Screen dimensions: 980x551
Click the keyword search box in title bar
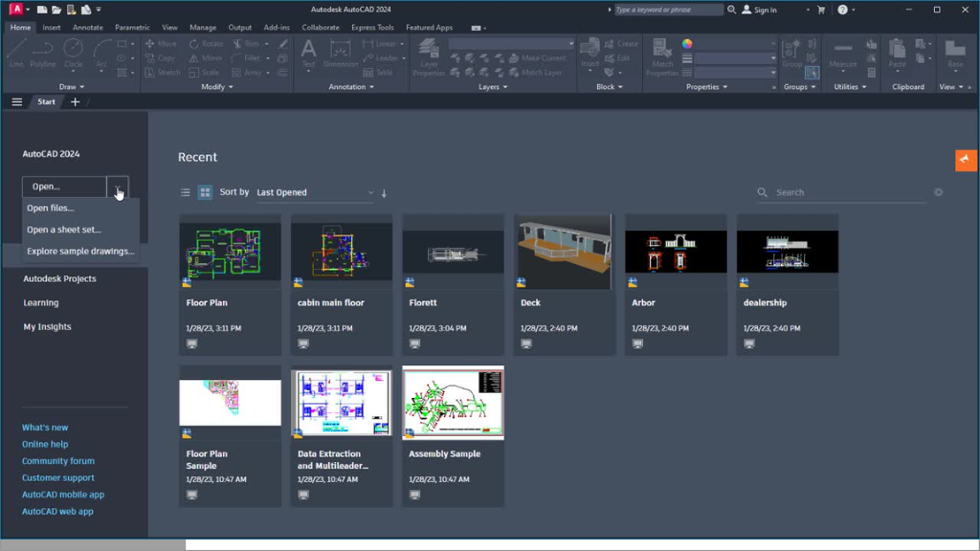(669, 10)
